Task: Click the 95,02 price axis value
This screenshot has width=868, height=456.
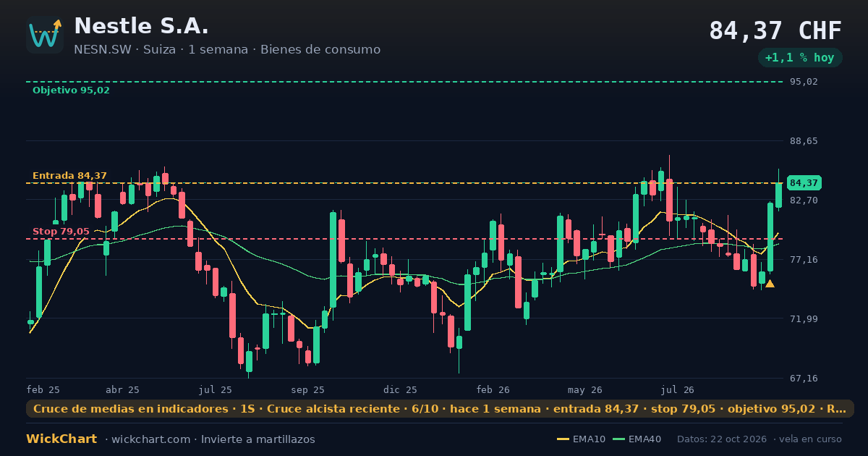Action: (804, 82)
